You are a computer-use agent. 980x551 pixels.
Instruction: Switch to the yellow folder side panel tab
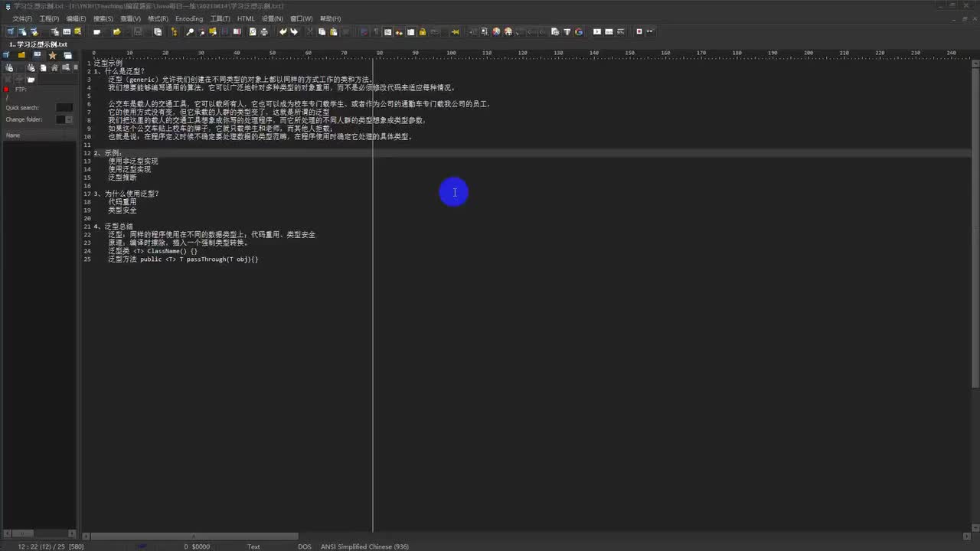point(21,56)
